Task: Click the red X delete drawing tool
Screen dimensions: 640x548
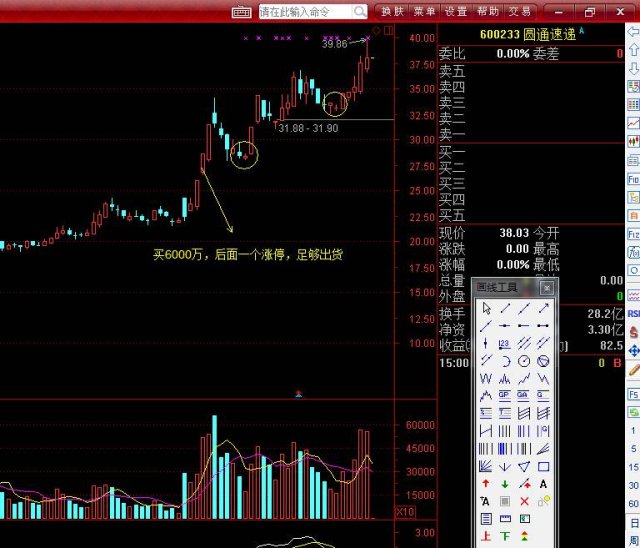Action: point(524,502)
